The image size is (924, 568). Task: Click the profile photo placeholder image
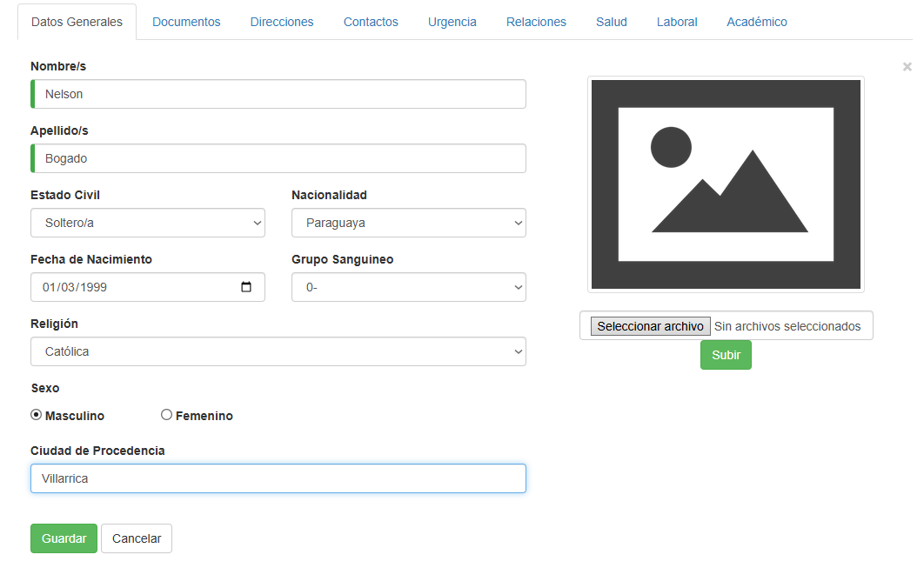(726, 184)
